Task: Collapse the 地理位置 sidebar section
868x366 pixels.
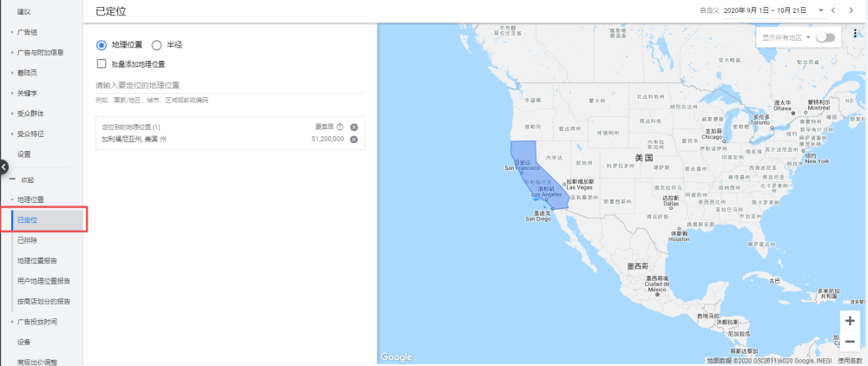Action: 12,199
